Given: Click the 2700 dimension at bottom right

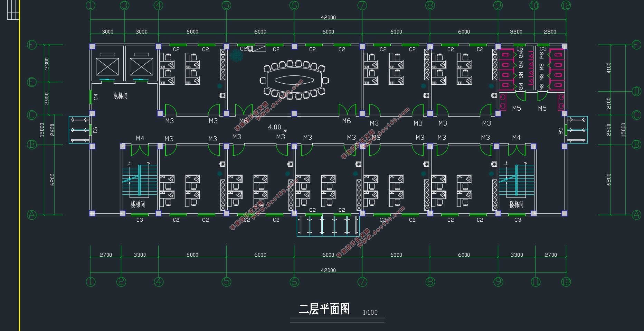Looking at the screenshot, I should coord(551,255).
